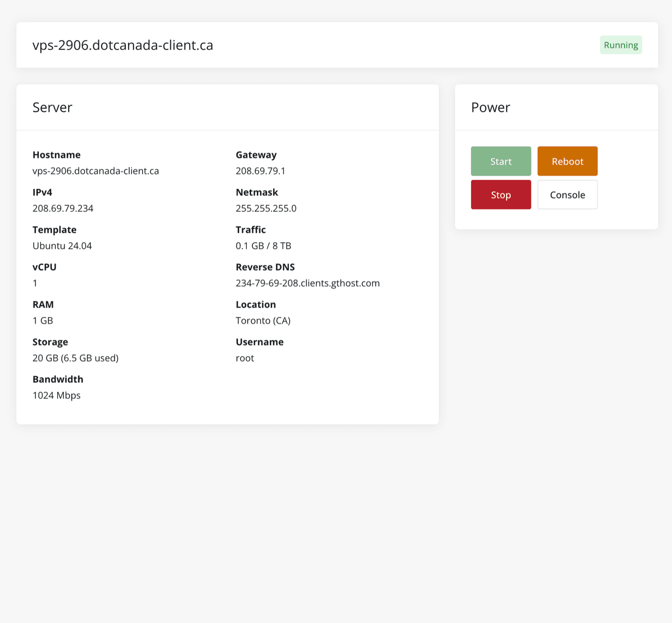Screen dimensions: 672x623
Task: Click the Power panel heading
Action: pyautogui.click(x=491, y=108)
